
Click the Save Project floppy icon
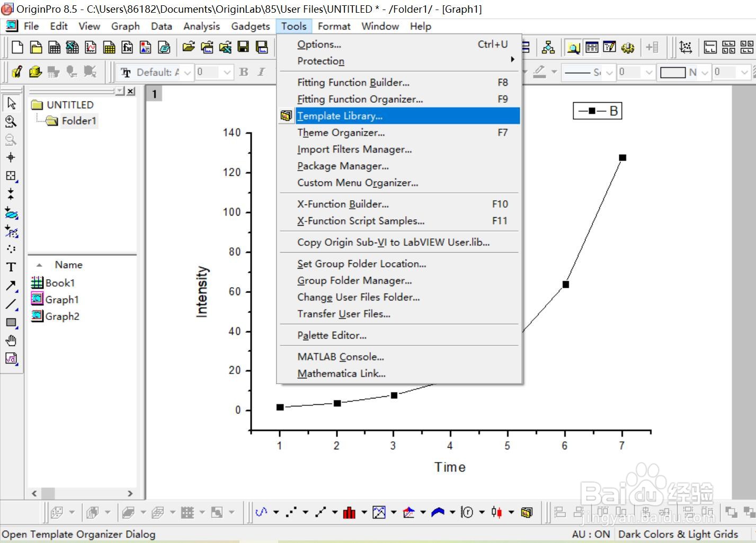coord(243,48)
